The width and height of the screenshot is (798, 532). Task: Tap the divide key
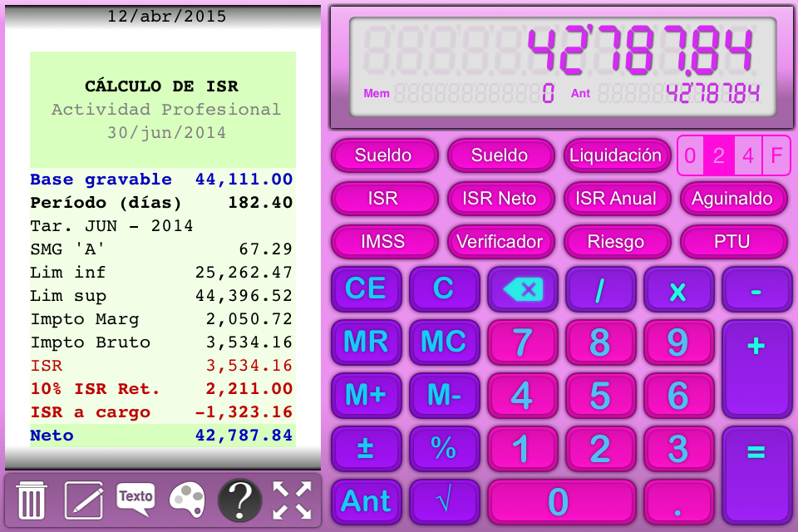pyautogui.click(x=600, y=289)
